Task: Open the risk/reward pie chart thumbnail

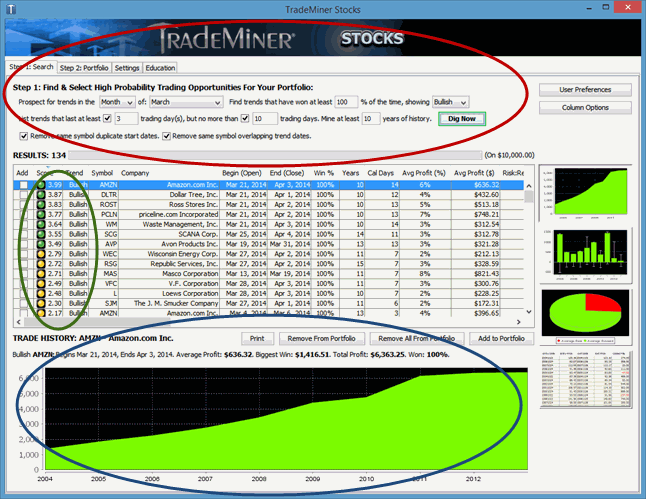Action: tap(585, 316)
